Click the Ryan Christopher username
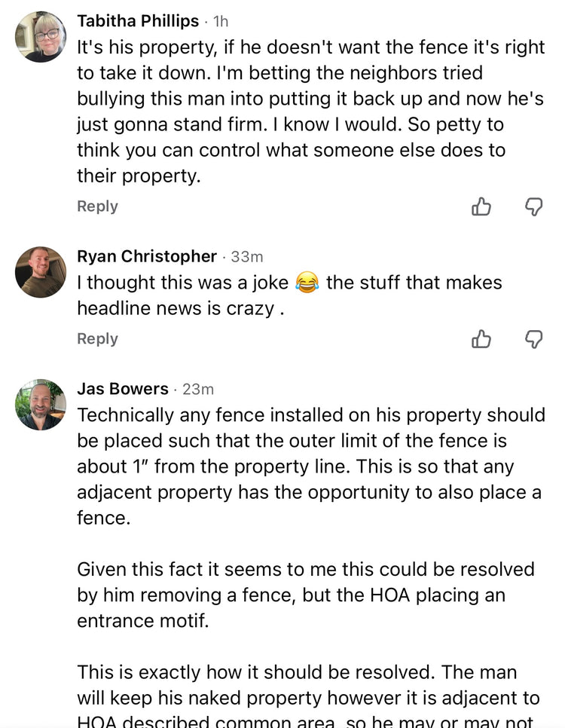 [x=147, y=256]
